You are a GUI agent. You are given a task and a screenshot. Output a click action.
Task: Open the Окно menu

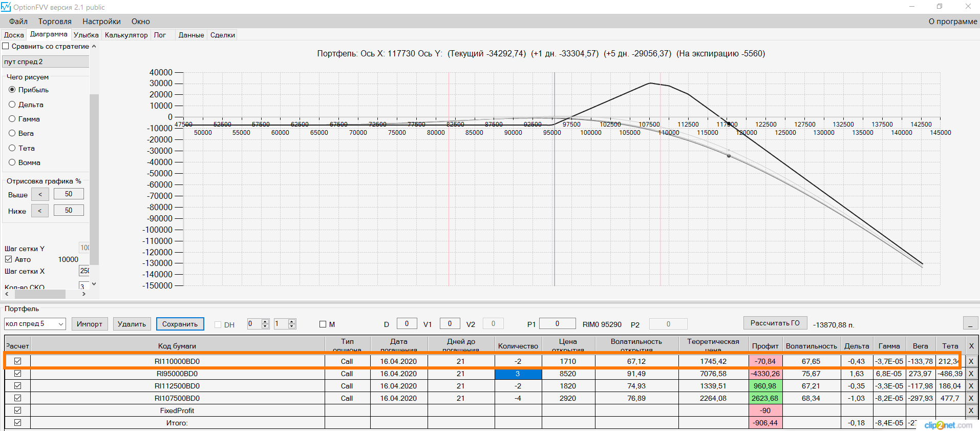(141, 22)
